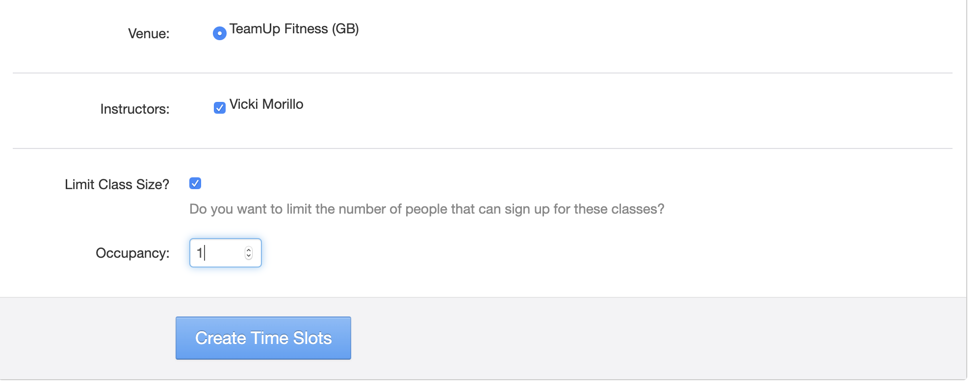Viewport: 980px width, 390px height.
Task: Click empty white space right of the Occupancy field
Action: pos(540,253)
